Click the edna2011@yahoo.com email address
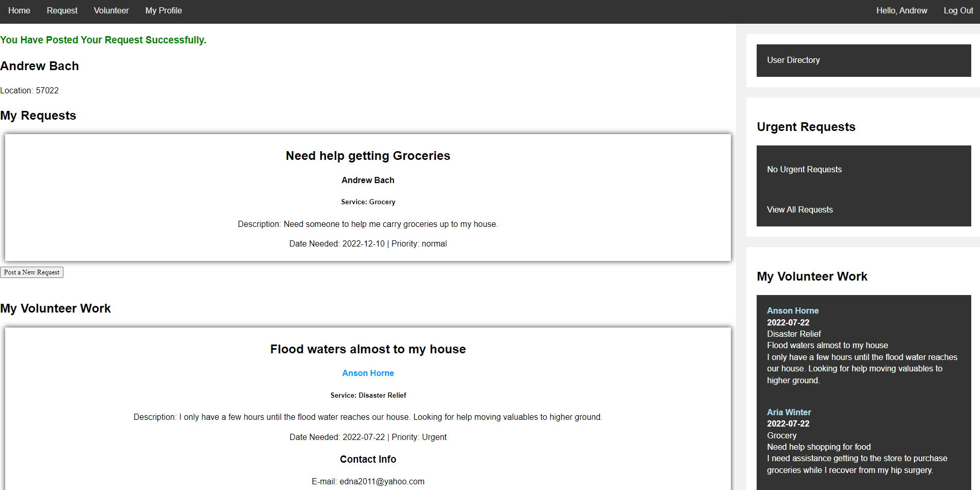The image size is (980, 490). (x=382, y=481)
